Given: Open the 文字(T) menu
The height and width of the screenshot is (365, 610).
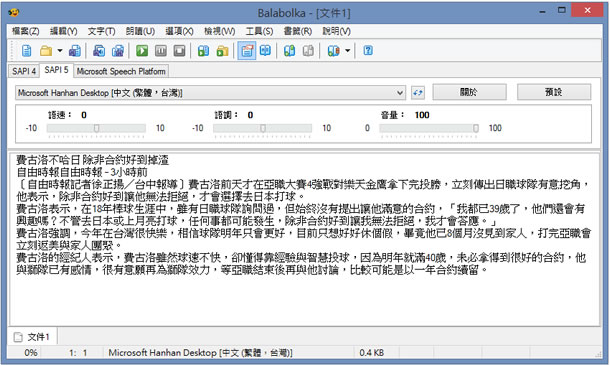Looking at the screenshot, I should point(101,31).
